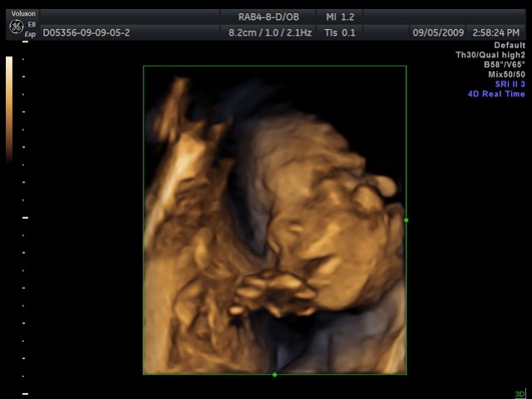532x399 pixels.
Task: Click the Voluson E8 label
Action: (23, 18)
